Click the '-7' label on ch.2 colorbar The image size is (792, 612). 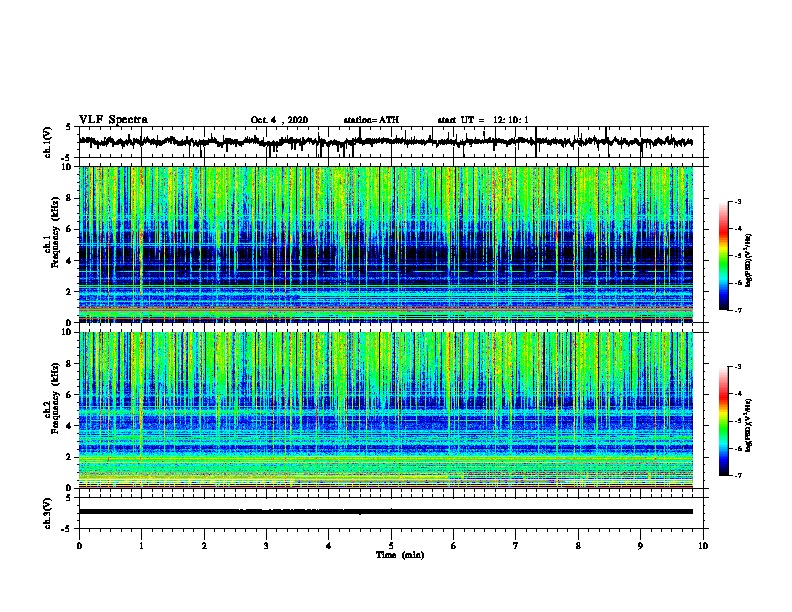point(737,475)
